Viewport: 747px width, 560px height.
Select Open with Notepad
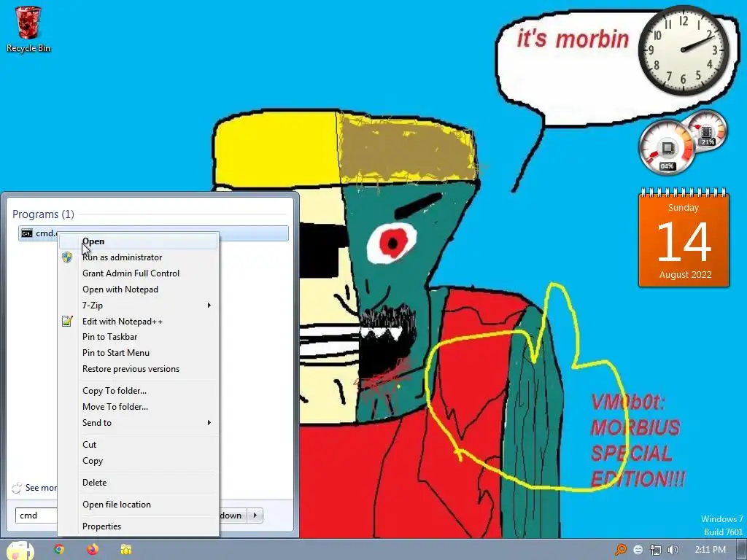138,289
